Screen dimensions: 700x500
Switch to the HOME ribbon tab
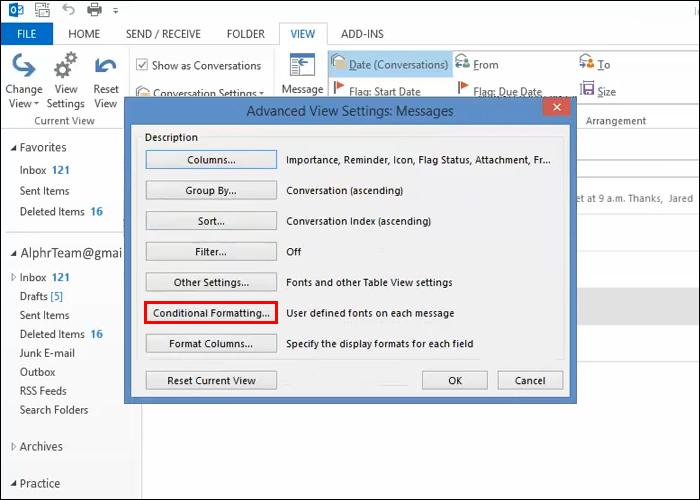tap(84, 34)
